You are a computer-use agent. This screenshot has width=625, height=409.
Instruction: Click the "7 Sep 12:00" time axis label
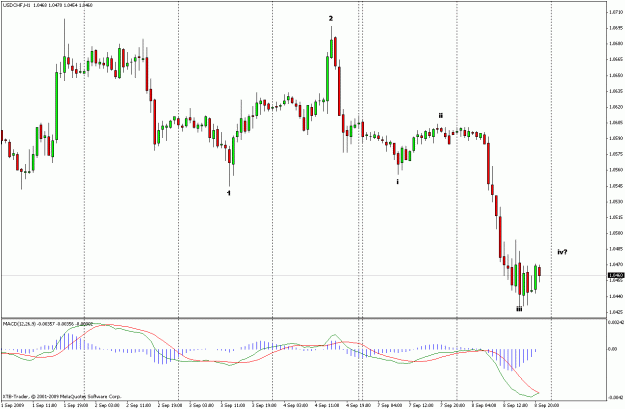(x=423, y=405)
